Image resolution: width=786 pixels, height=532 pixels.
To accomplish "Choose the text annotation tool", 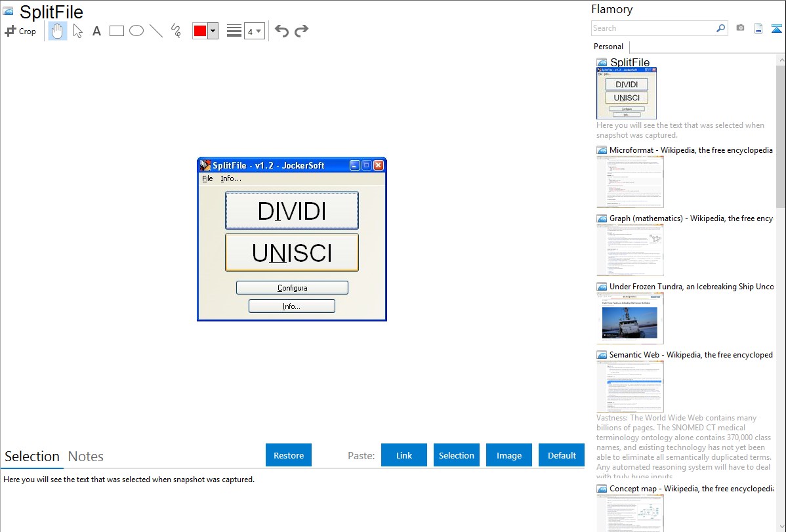I will (x=96, y=31).
